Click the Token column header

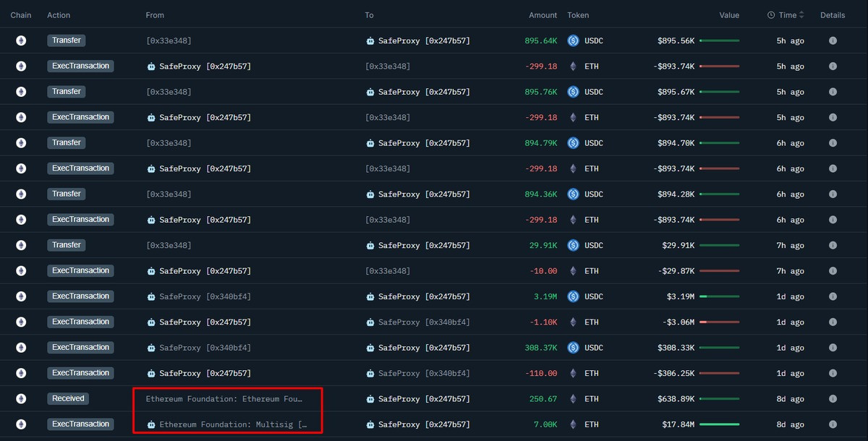(x=578, y=15)
